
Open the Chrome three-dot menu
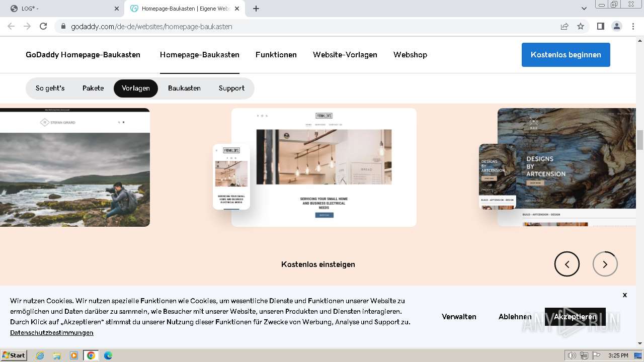pyautogui.click(x=633, y=26)
